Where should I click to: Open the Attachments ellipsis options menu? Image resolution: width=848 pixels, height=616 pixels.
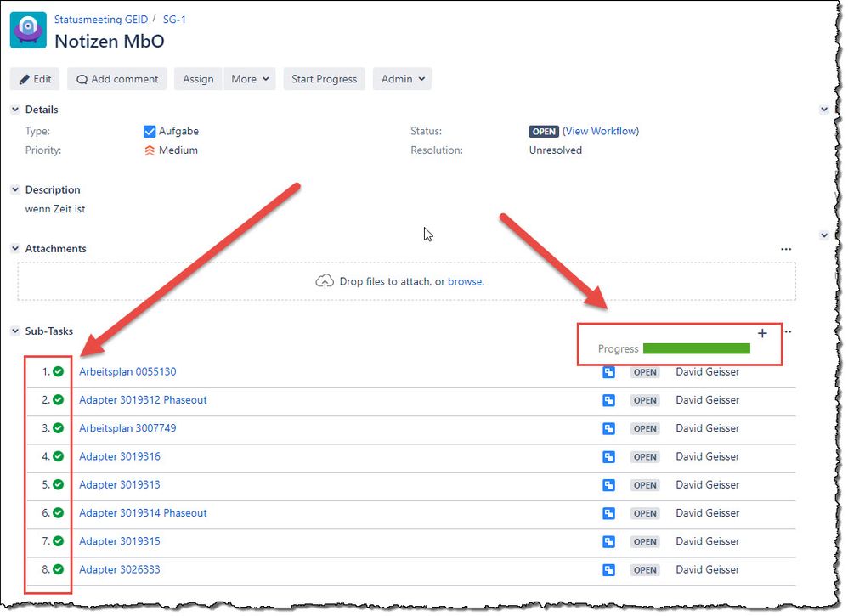point(786,249)
